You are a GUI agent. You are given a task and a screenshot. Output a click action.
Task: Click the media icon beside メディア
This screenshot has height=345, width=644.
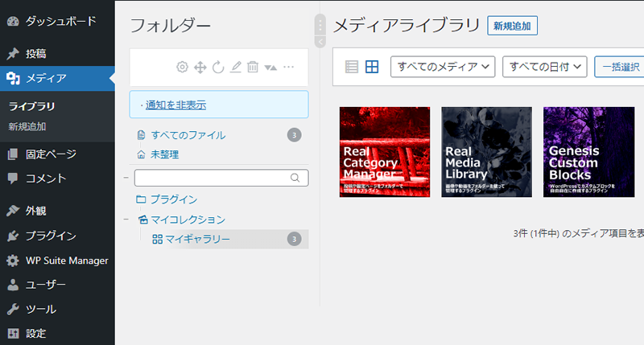click(x=13, y=78)
